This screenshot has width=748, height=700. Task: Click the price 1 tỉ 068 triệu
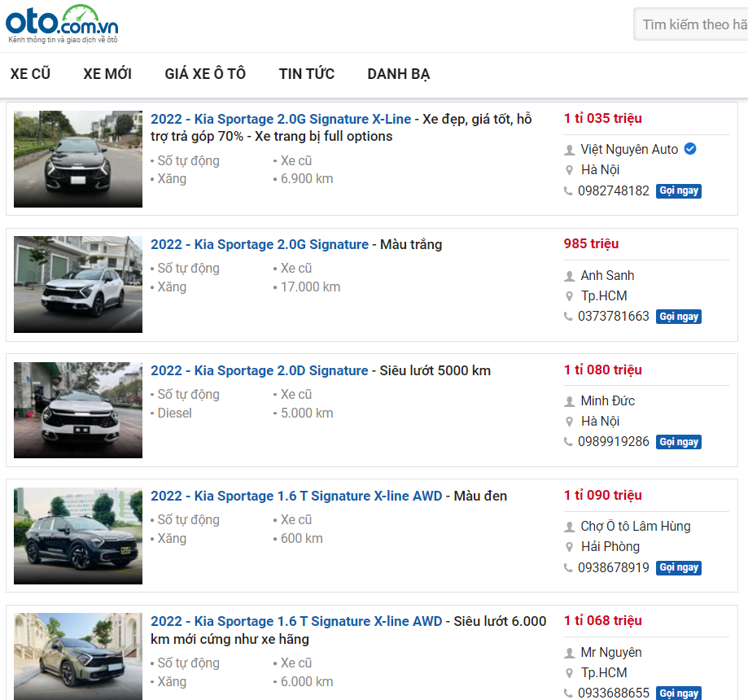603,621
